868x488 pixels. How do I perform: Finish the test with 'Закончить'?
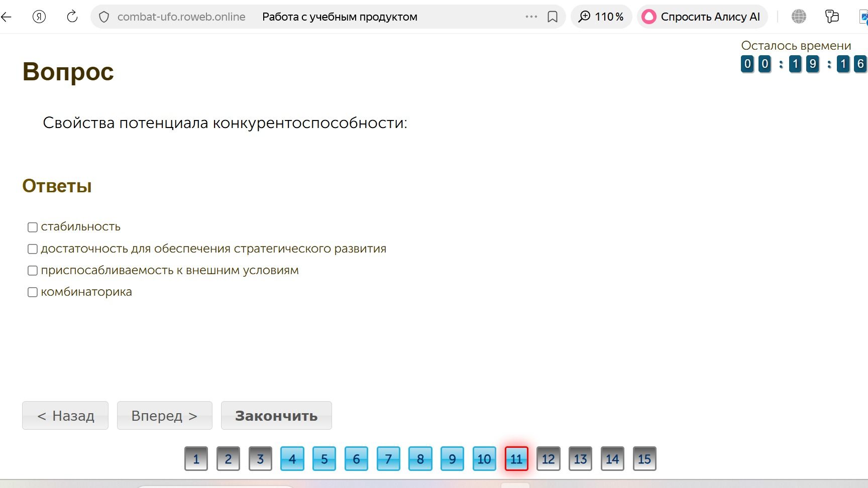pos(276,416)
